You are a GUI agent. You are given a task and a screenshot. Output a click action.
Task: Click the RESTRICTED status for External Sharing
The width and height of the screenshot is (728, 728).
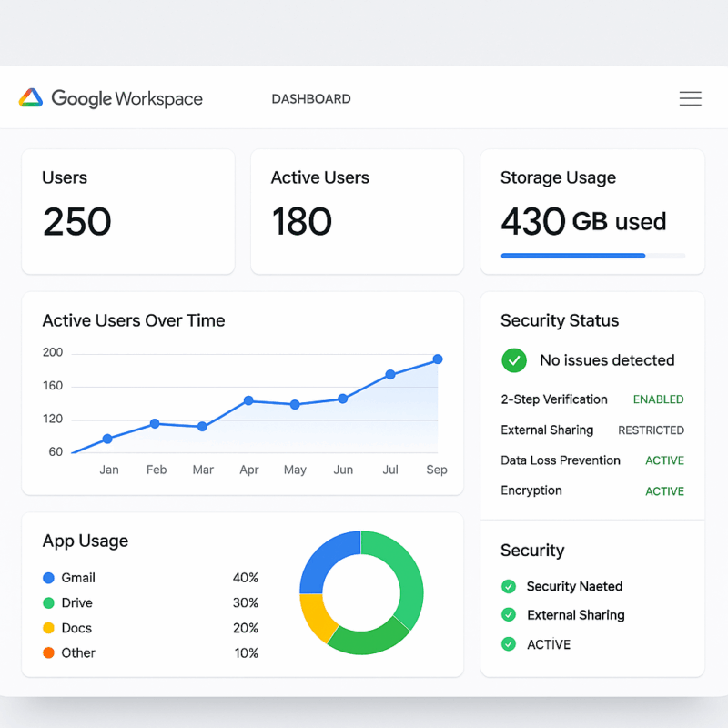tap(651, 430)
